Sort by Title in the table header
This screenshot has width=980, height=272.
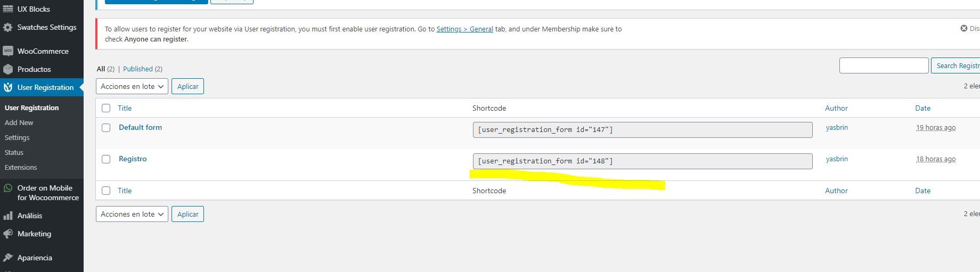(125, 108)
